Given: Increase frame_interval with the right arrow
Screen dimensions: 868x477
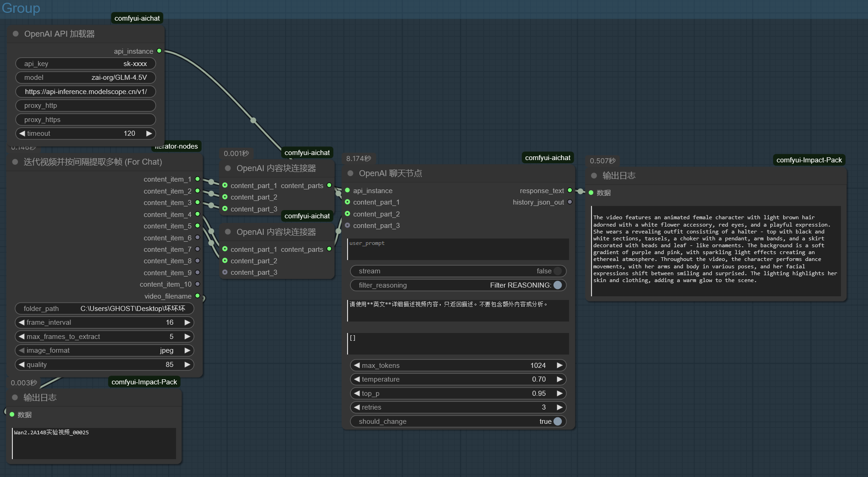Looking at the screenshot, I should (188, 322).
